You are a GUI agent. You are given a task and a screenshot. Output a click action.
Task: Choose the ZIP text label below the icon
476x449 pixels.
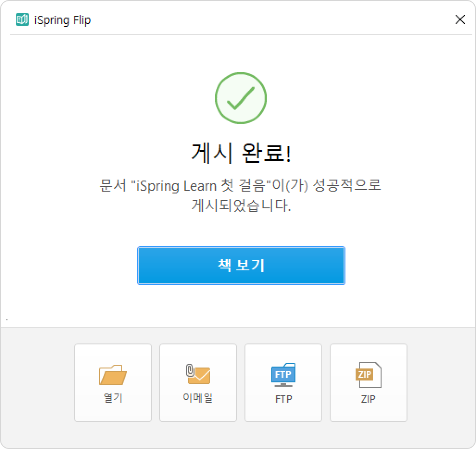(x=368, y=399)
